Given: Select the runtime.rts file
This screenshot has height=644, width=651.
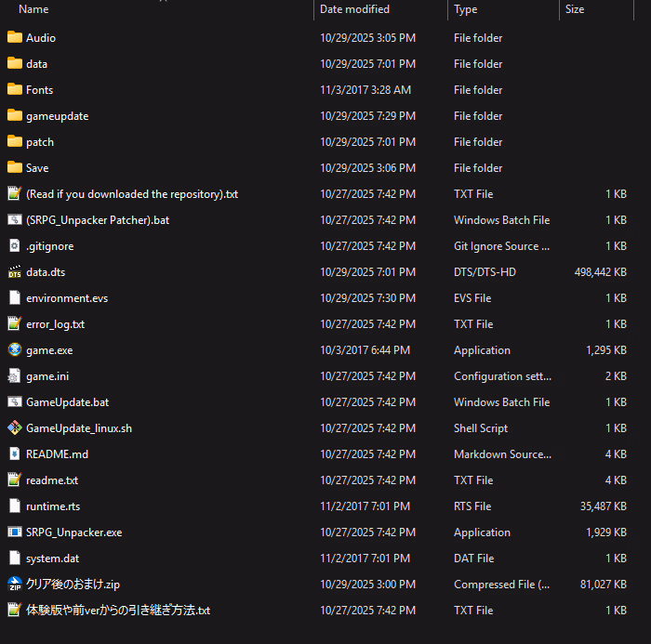Looking at the screenshot, I should (x=55, y=506).
